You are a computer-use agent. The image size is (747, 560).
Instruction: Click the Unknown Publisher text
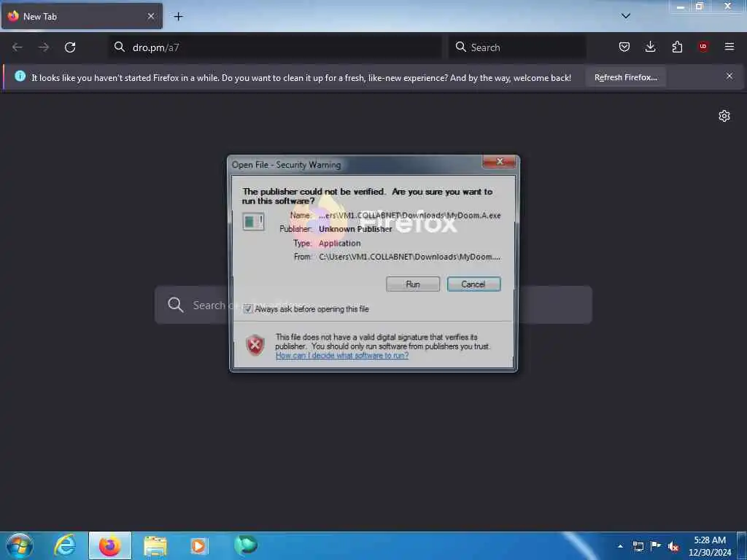tap(355, 229)
